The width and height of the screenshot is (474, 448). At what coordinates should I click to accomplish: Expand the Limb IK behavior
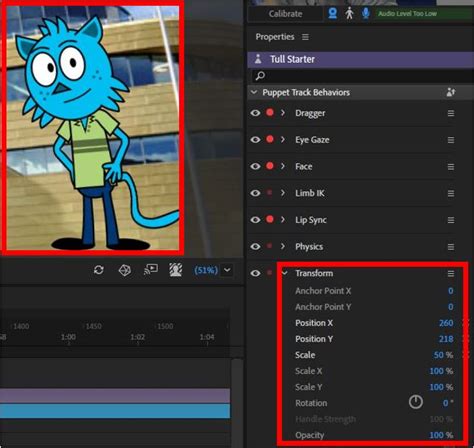(283, 193)
